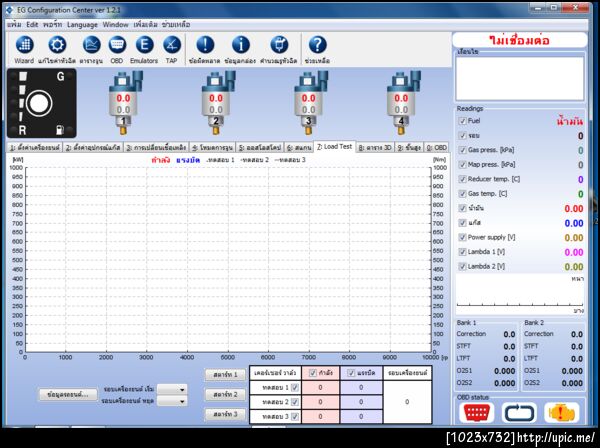Viewport: 600px width, 448px height.
Task: Click the Bank 2 LTFT value
Action: click(x=577, y=359)
